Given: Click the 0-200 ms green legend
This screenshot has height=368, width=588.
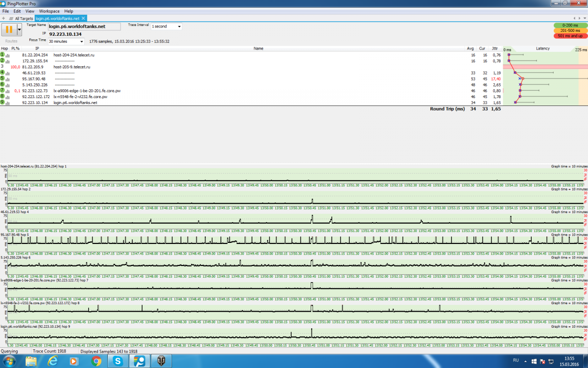Looking at the screenshot, I should pyautogui.click(x=570, y=25).
